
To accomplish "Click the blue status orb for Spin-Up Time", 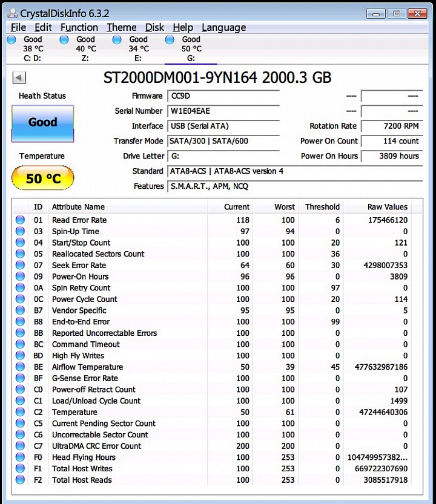I will pos(20,231).
